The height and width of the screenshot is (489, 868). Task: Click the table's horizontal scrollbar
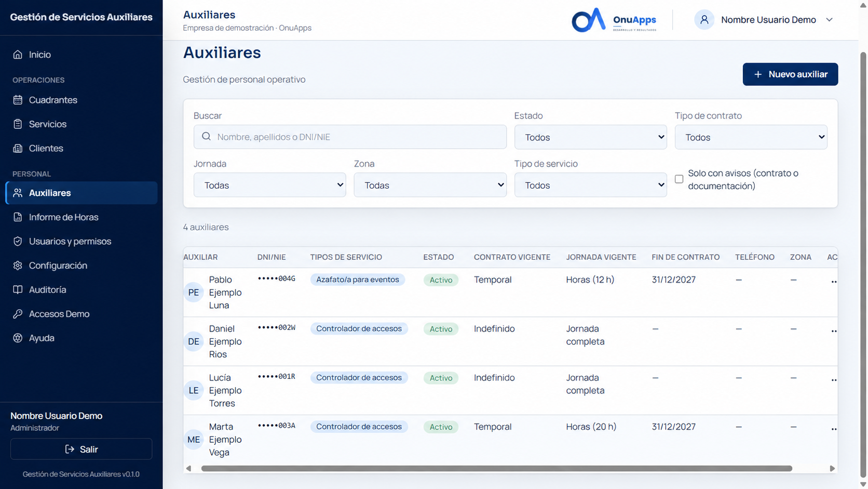click(x=496, y=468)
